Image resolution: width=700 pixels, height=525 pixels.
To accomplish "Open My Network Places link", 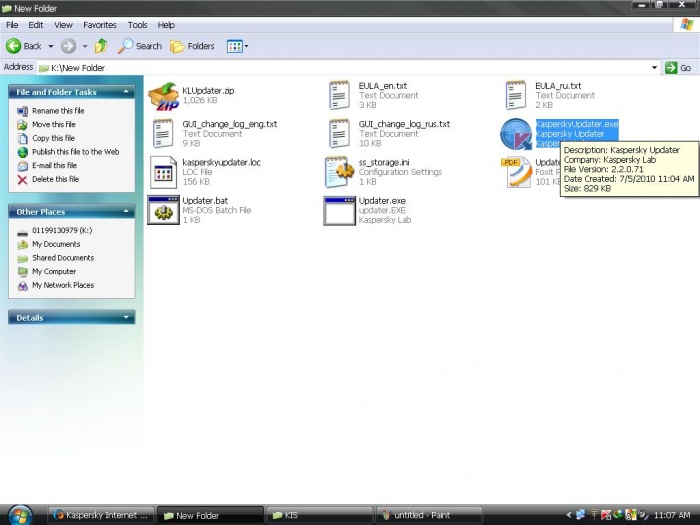I will 63,285.
